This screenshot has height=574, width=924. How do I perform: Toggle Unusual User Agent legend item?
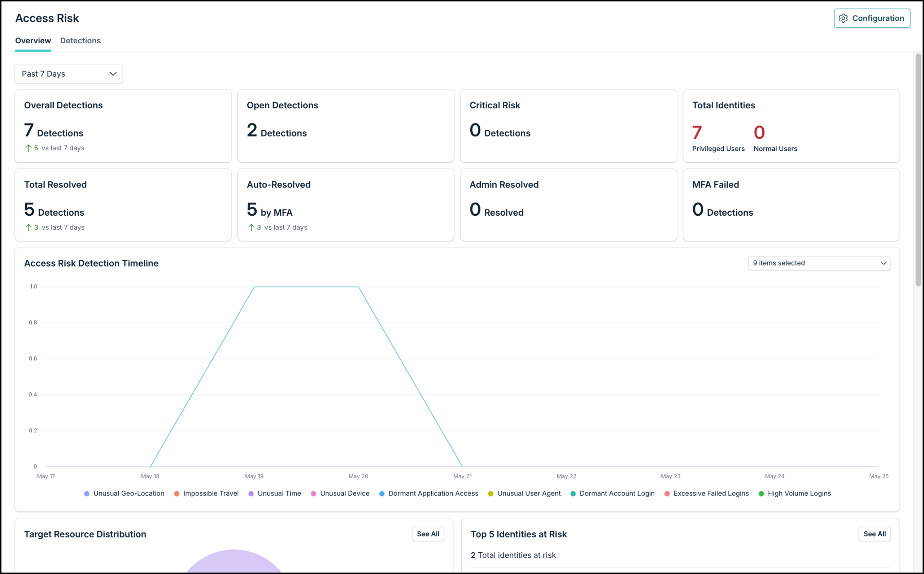tap(524, 493)
